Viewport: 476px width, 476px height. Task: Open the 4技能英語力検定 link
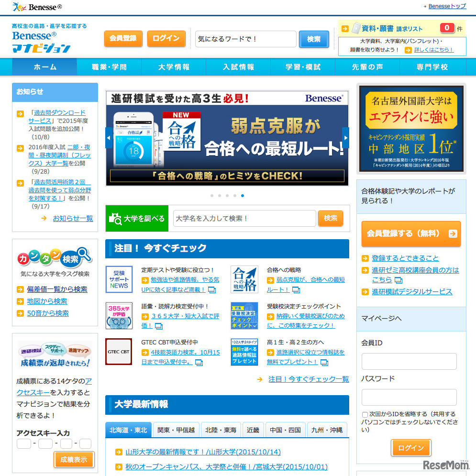point(181,357)
